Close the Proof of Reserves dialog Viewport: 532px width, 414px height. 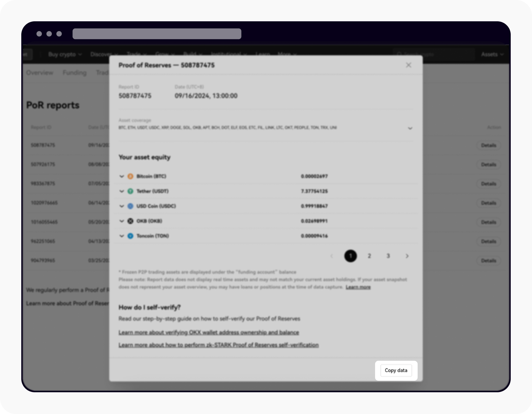pyautogui.click(x=408, y=65)
